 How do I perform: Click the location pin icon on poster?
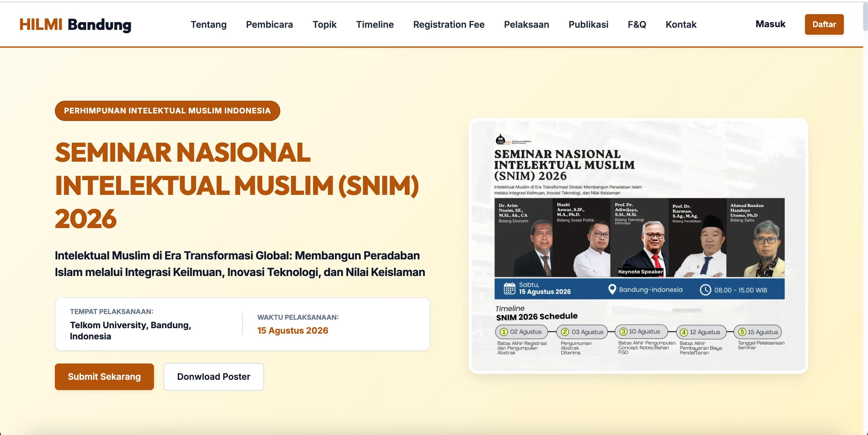(612, 289)
